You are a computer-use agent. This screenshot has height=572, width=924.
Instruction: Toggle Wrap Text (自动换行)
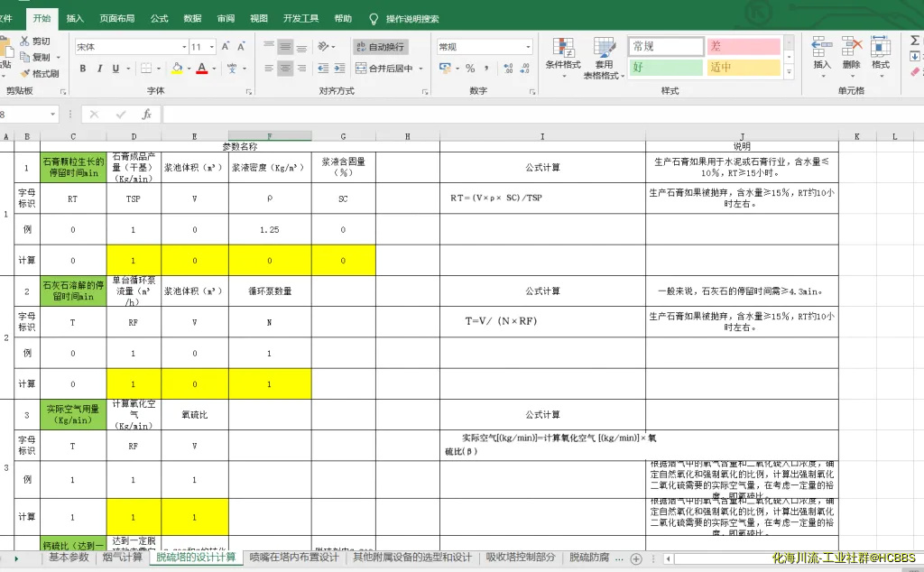tap(381, 47)
